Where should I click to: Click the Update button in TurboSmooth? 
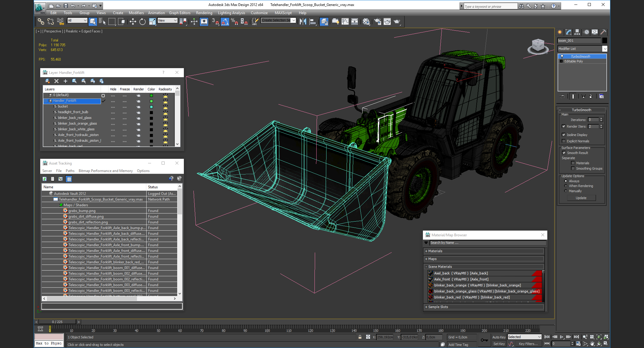[581, 198]
